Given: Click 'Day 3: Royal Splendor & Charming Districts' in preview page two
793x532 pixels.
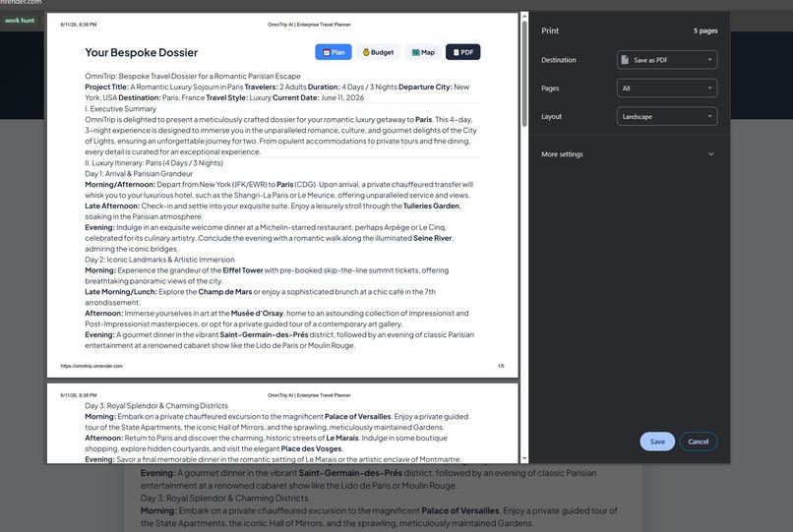Looking at the screenshot, I should (156, 405).
